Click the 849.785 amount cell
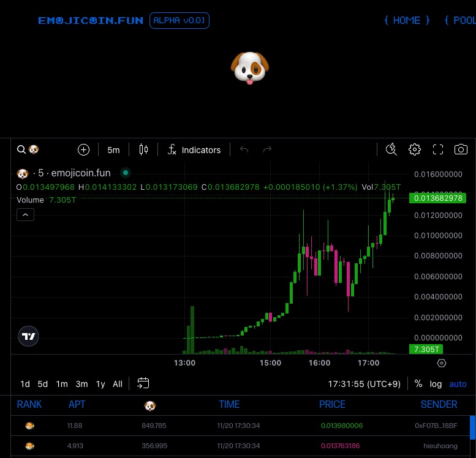Image resolution: width=476 pixels, height=458 pixels. point(154,426)
